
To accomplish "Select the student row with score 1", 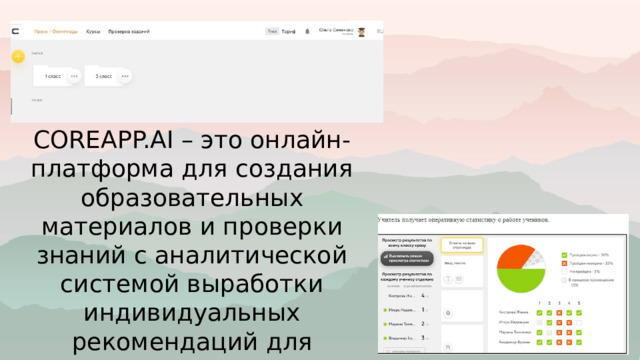I will pos(407,310).
